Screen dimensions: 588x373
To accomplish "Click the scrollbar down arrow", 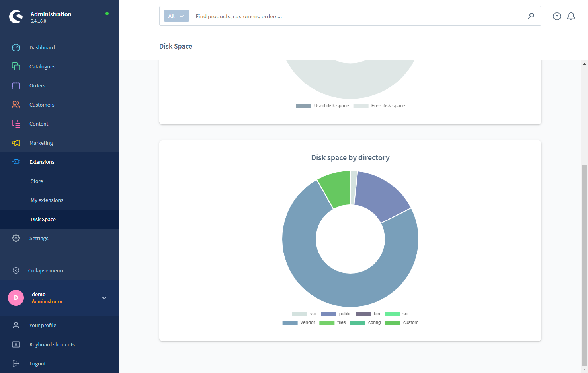I will [584, 369].
